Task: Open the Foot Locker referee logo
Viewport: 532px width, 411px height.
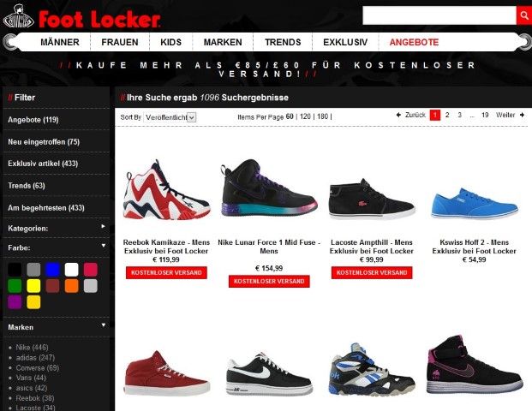Action: (x=19, y=16)
